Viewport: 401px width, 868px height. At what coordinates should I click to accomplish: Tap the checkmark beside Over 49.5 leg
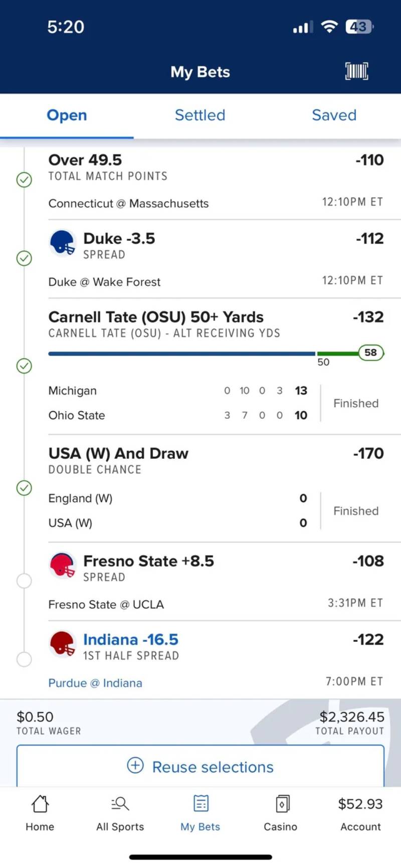pyautogui.click(x=24, y=180)
